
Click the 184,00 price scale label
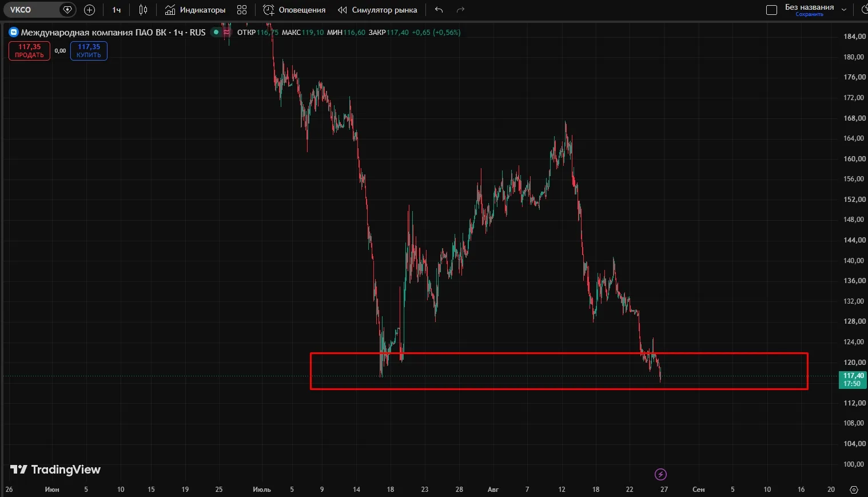[854, 37]
